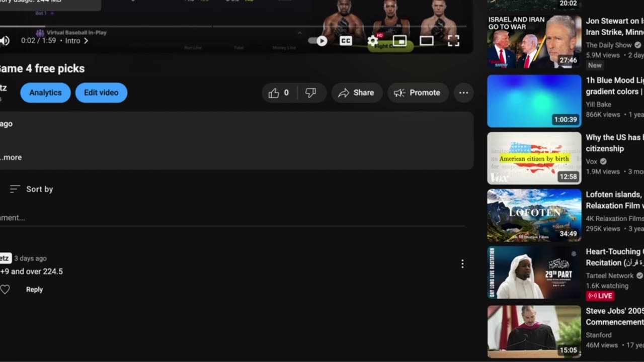Toggle the autoplay switch
The height and width of the screenshot is (362, 644).
click(x=318, y=41)
